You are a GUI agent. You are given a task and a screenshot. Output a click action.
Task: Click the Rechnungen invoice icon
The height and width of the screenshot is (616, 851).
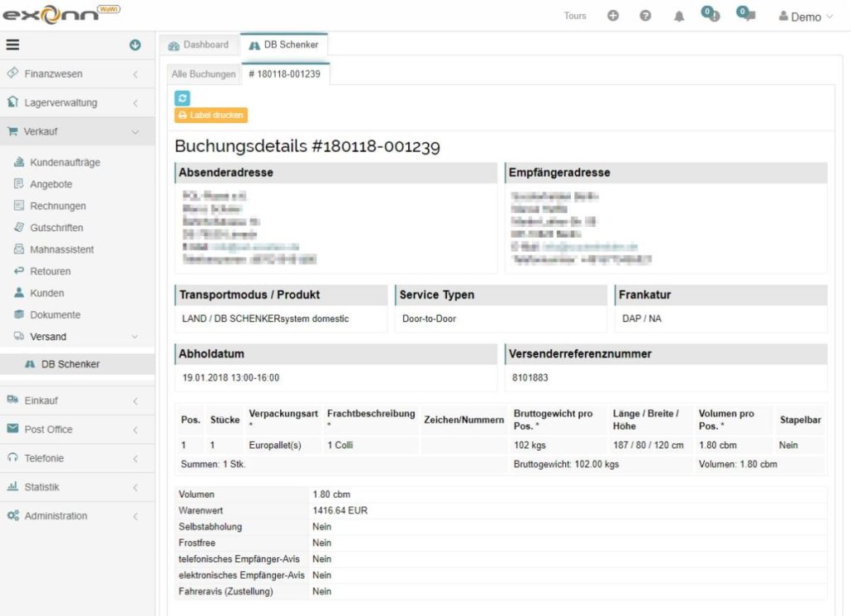pos(19,205)
